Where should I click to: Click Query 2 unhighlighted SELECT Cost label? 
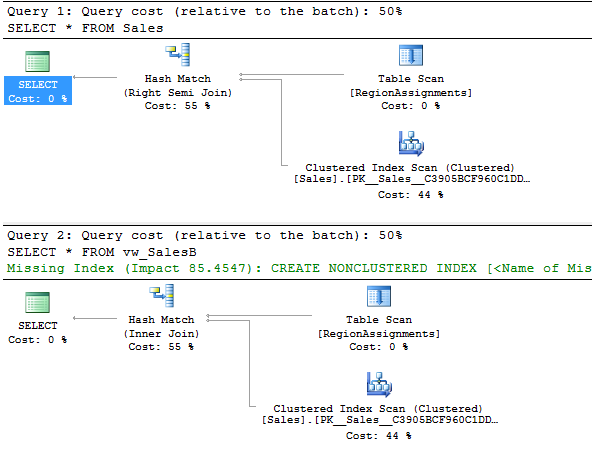click(x=38, y=332)
